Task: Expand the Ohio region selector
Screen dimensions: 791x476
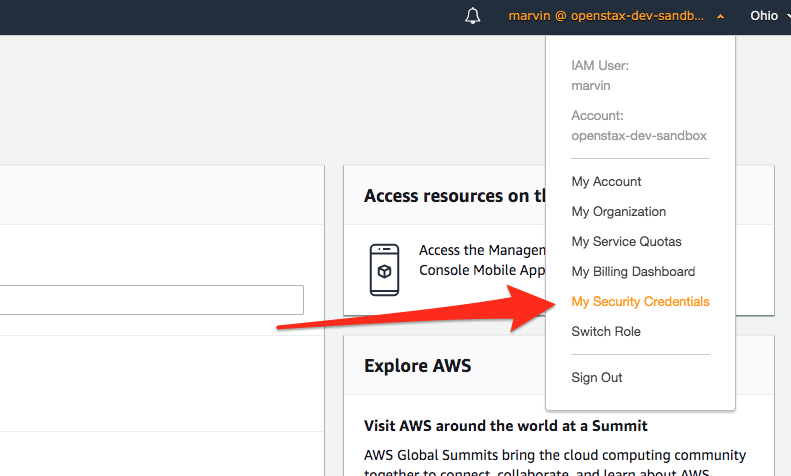Action: pos(766,16)
